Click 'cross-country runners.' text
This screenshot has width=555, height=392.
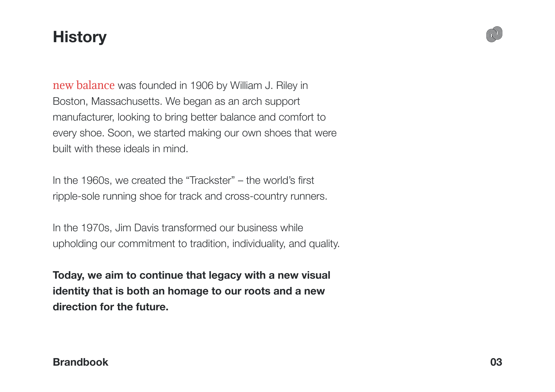coord(276,196)
